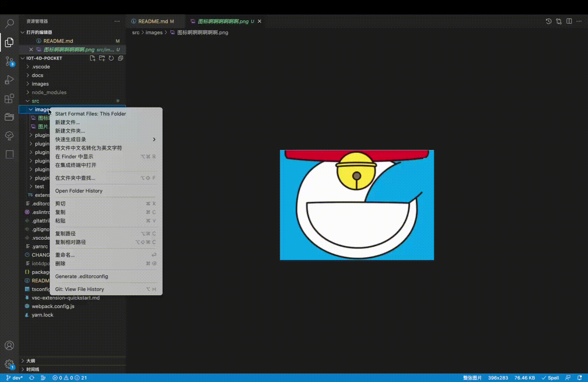The height and width of the screenshot is (382, 588).
Task: Click the Doraemon image preview
Action: pyautogui.click(x=357, y=205)
